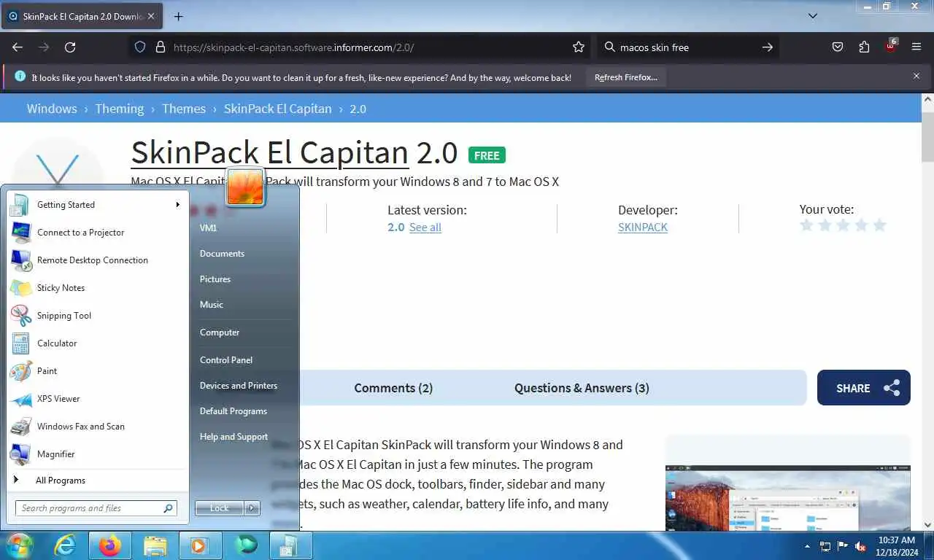Expand Getting Started submenu arrow
Viewport: 934px width, 560px height.
pos(177,205)
